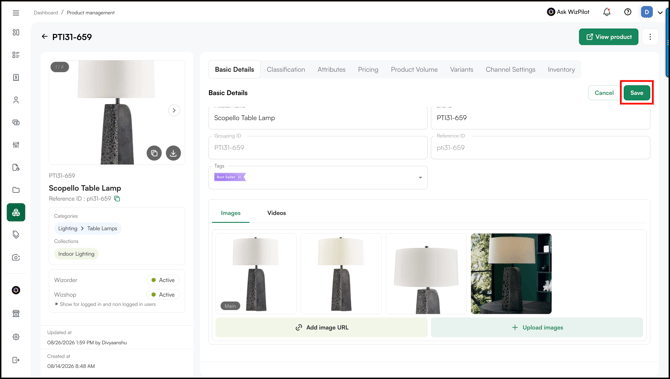
Task: Open the dollar document icon in the sidebar
Action: pos(16,77)
